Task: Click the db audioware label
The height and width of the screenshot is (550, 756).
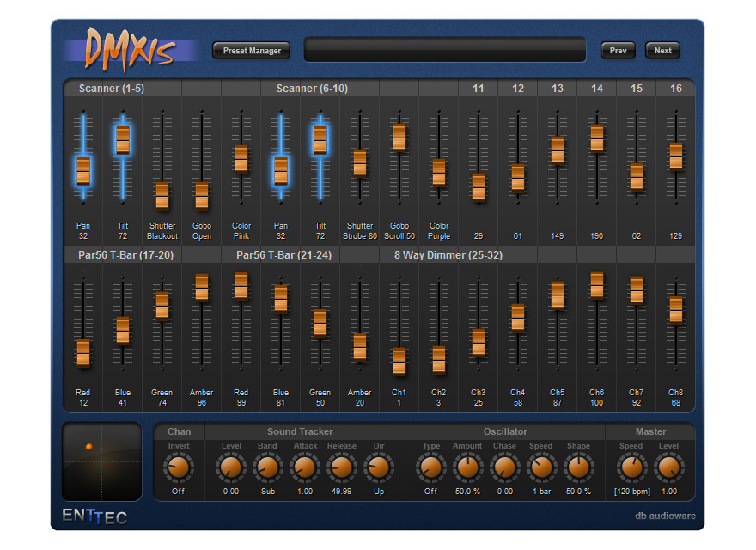Action: [x=665, y=516]
